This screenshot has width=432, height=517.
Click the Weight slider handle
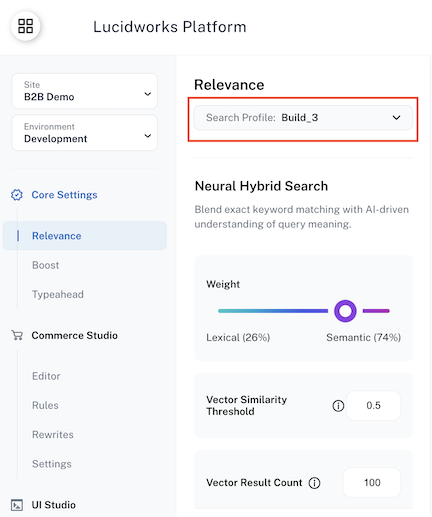[x=345, y=311]
